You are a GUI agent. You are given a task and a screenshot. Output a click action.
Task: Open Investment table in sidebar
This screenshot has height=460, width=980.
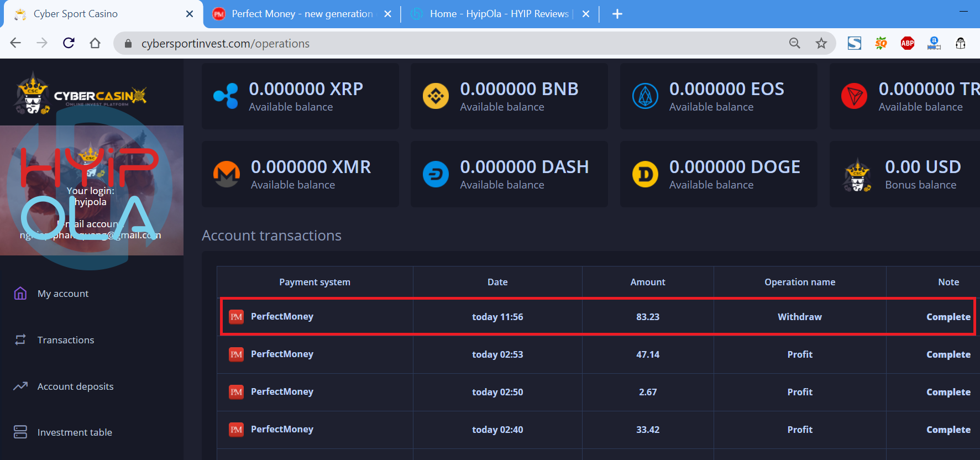pos(75,432)
